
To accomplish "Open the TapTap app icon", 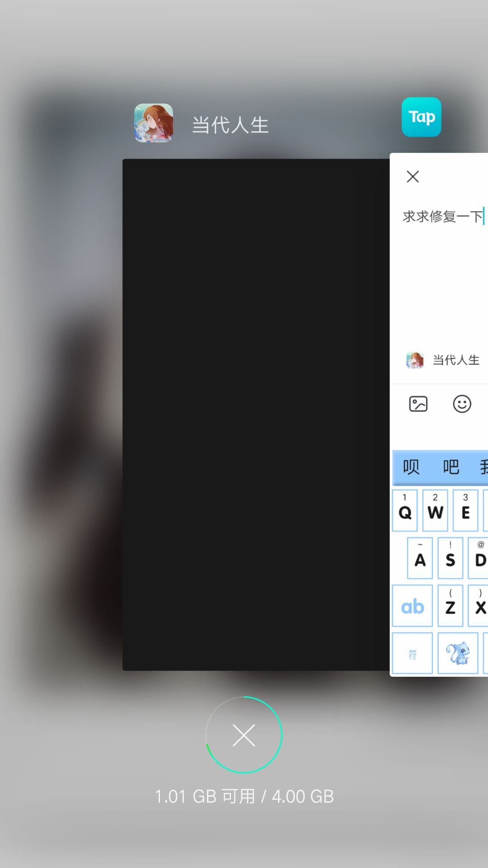I will click(x=422, y=117).
